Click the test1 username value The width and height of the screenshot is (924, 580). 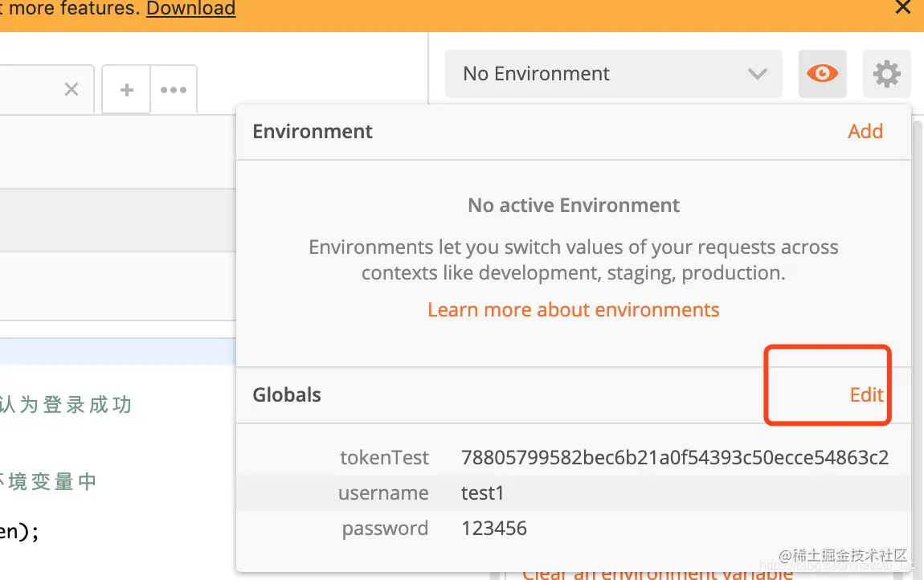pos(482,493)
